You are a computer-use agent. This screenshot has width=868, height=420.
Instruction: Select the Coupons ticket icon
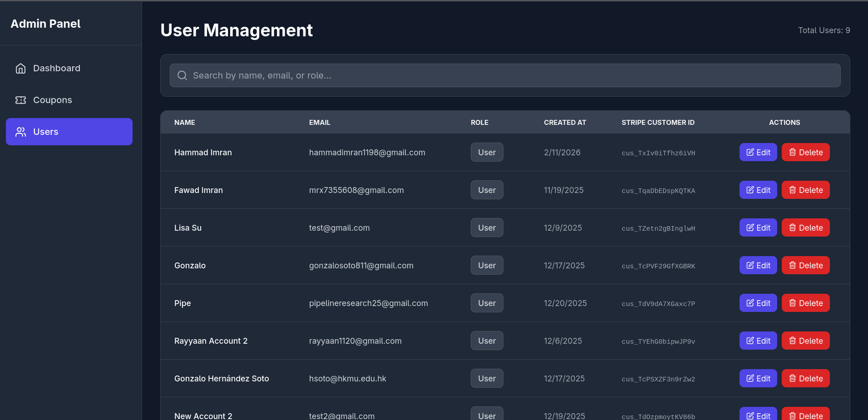pos(20,100)
